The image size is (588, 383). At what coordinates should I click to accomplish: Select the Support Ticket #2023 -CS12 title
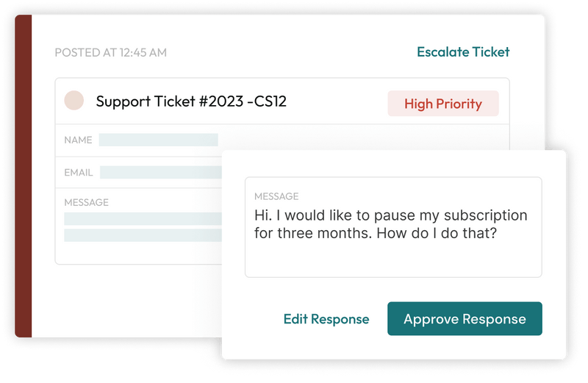coord(191,101)
